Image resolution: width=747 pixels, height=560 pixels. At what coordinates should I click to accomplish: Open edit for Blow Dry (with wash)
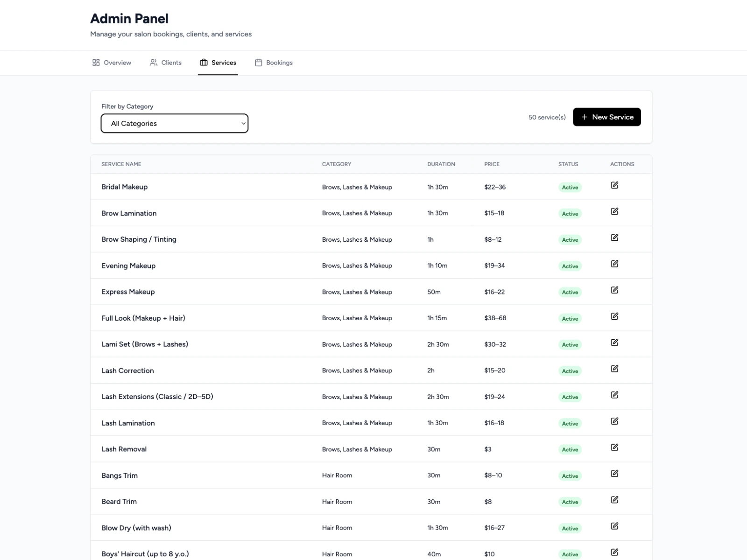click(x=614, y=526)
